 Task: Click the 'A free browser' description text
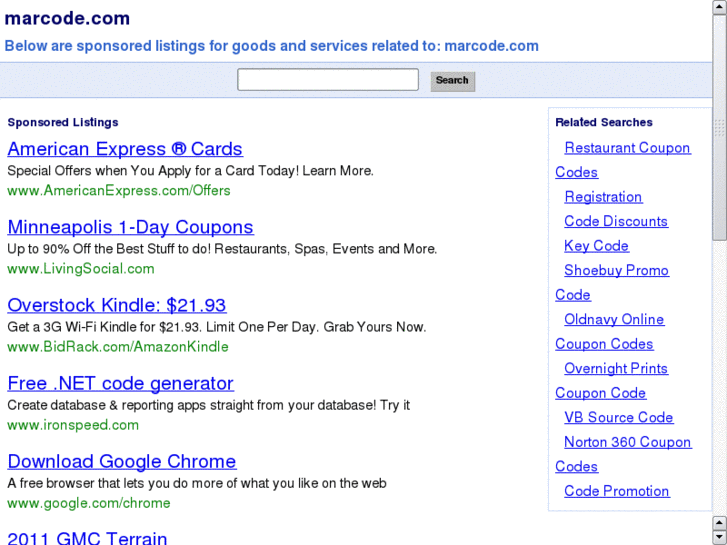pos(197,483)
